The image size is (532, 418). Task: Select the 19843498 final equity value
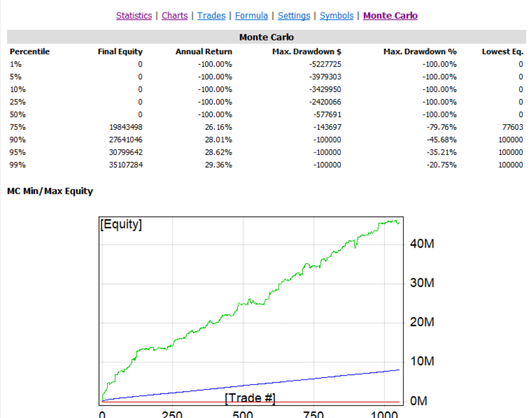click(x=124, y=127)
